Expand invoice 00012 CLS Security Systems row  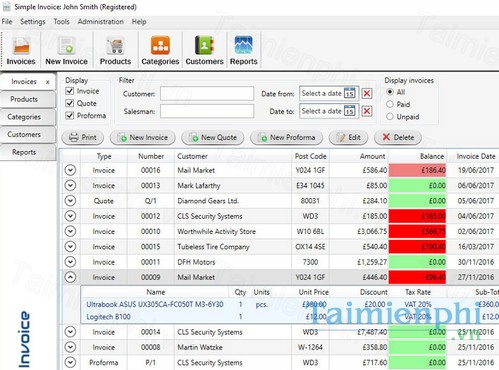coord(70,216)
